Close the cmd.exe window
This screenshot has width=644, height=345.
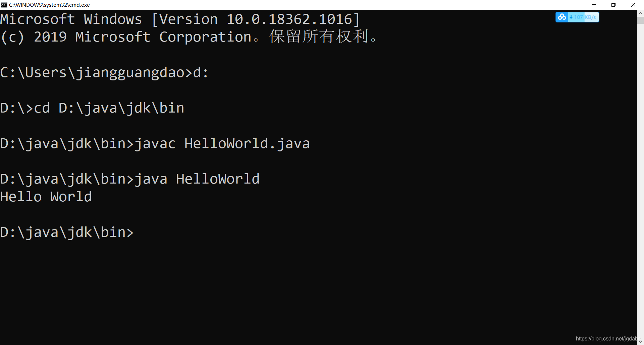pos(633,5)
